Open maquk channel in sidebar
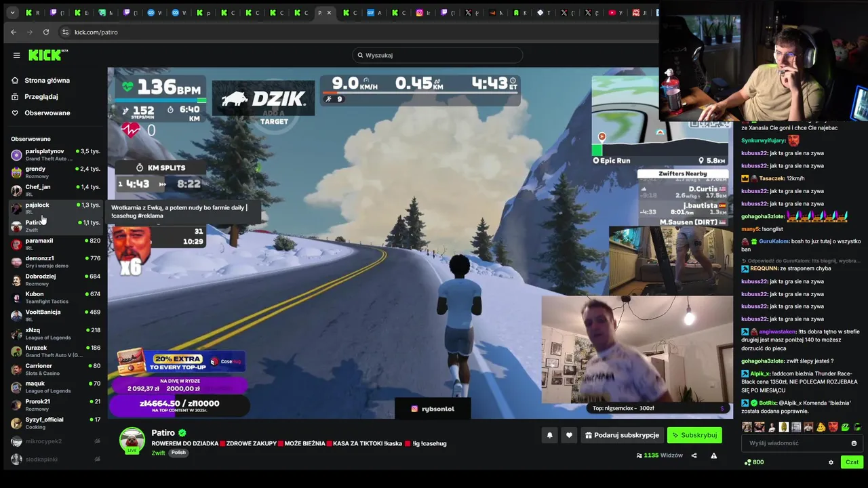Screen dimensions: 868x488 [54, 387]
